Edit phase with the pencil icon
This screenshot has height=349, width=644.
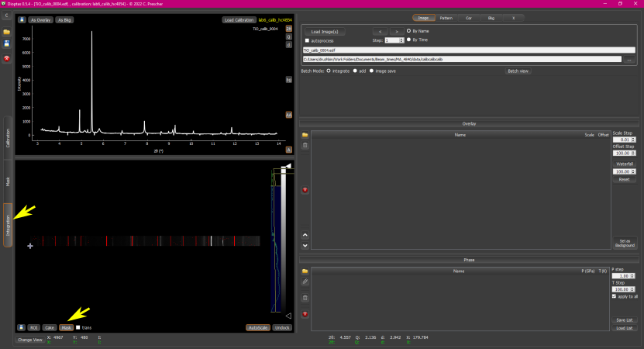(x=305, y=282)
